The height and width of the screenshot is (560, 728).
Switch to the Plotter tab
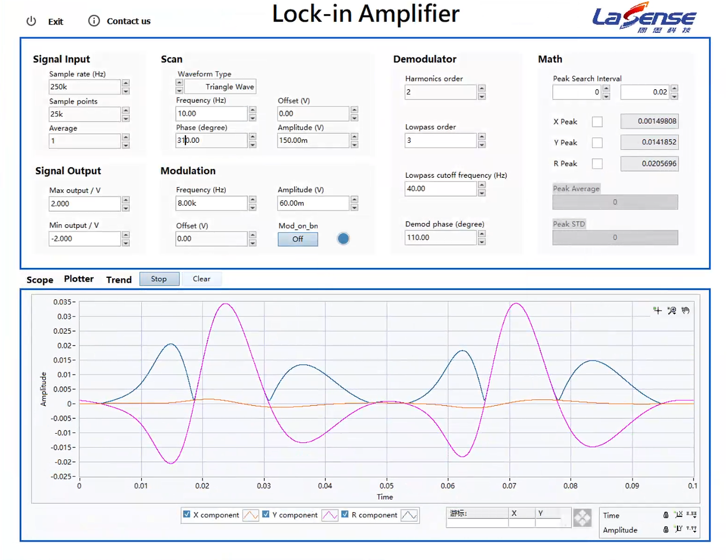click(x=79, y=279)
